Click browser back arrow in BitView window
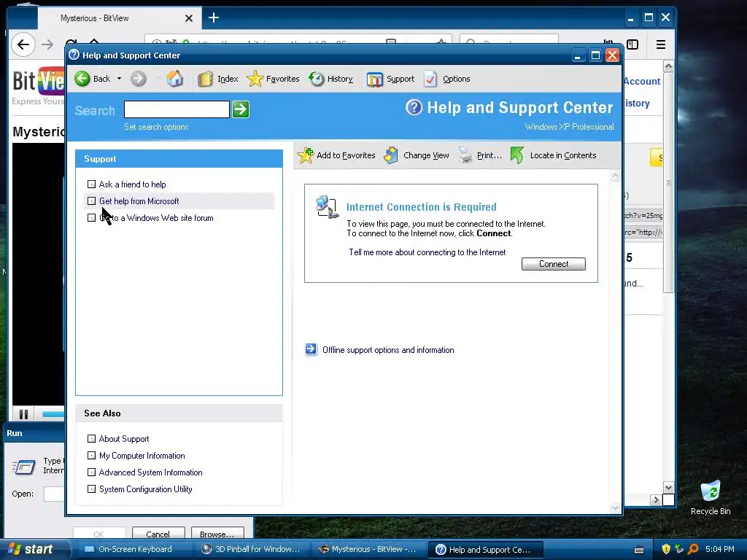Viewport: 747px width, 560px height. 23,44
